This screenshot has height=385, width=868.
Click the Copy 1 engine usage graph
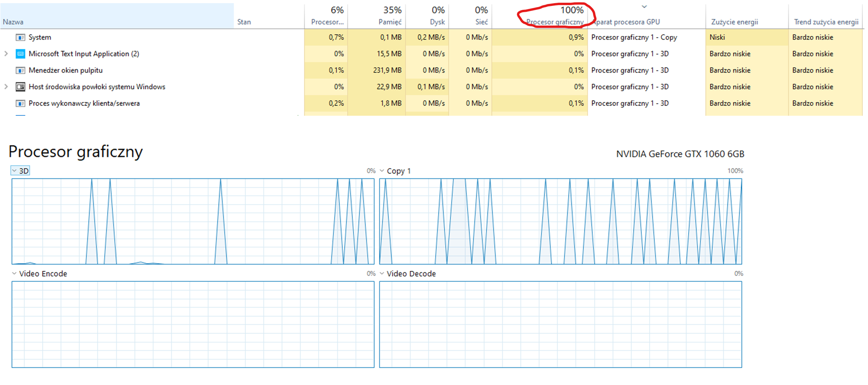click(560, 221)
